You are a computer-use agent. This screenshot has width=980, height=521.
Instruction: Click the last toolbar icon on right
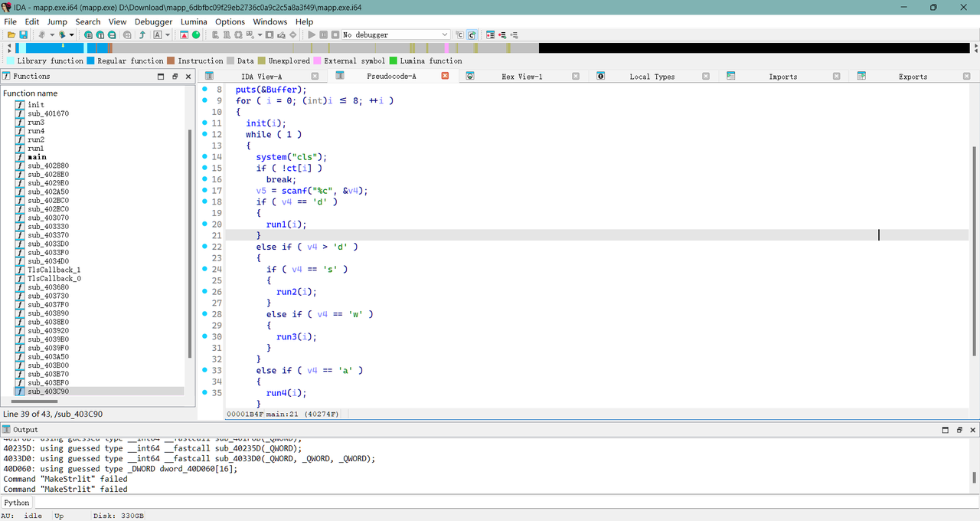(514, 34)
